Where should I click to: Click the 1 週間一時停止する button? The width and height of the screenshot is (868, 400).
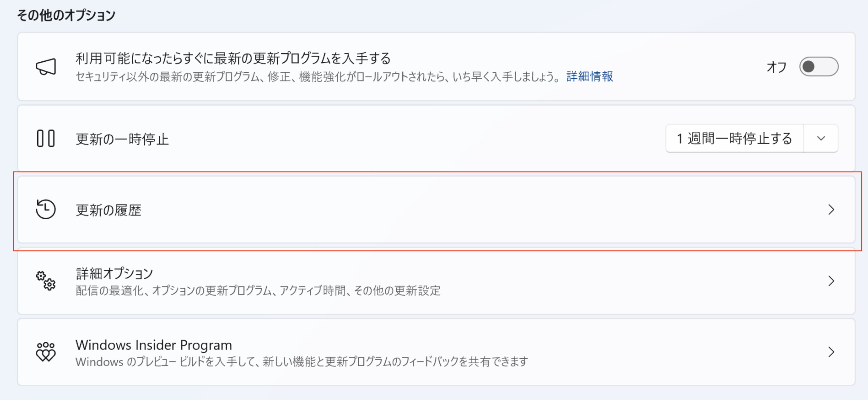735,138
